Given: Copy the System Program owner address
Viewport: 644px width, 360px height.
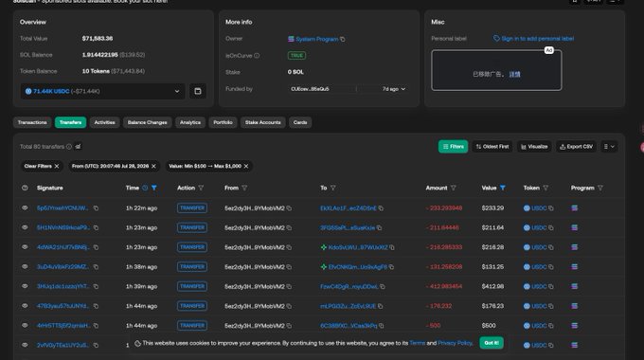Looking at the screenshot, I should pyautogui.click(x=343, y=39).
